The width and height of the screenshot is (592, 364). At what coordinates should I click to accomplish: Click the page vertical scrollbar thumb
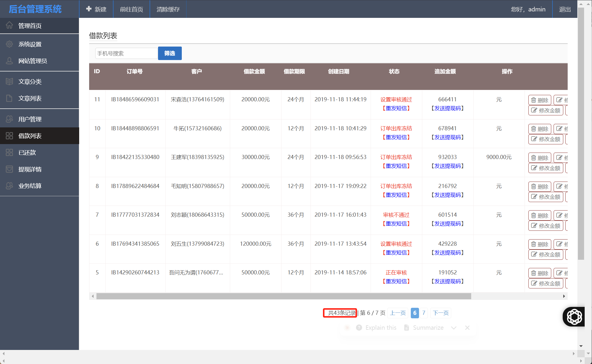tap(581, 134)
